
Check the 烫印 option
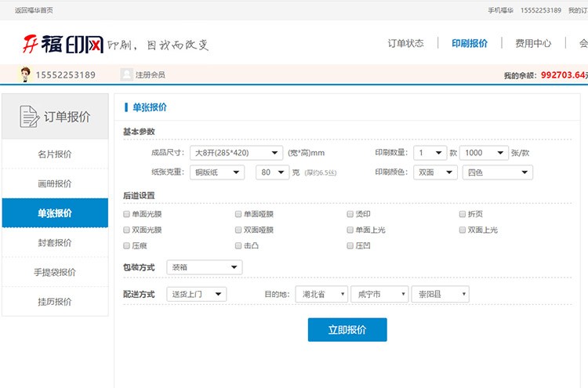coord(350,214)
